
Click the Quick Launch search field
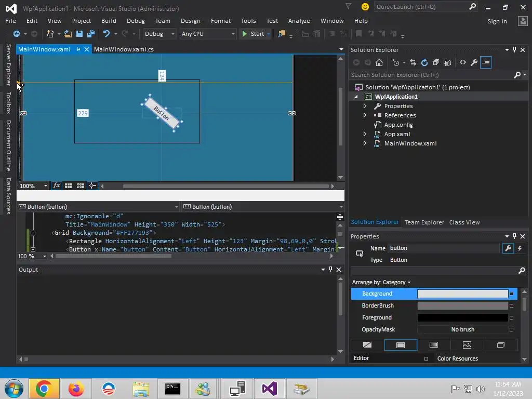click(426, 7)
